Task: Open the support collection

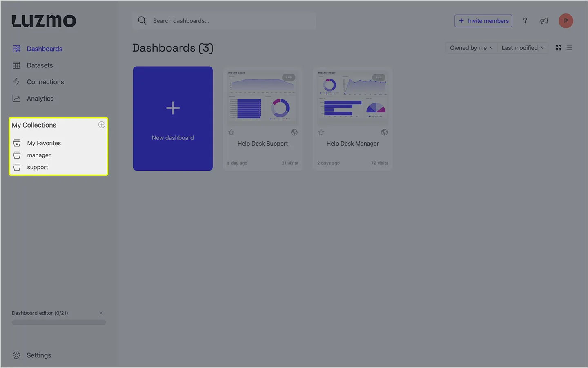Action: (x=38, y=167)
